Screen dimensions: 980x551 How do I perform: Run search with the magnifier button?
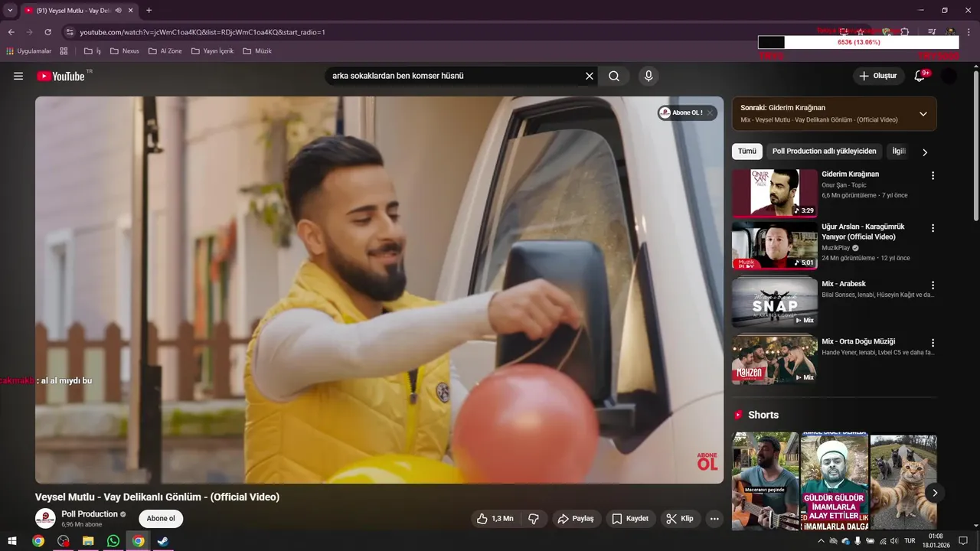[x=614, y=76]
